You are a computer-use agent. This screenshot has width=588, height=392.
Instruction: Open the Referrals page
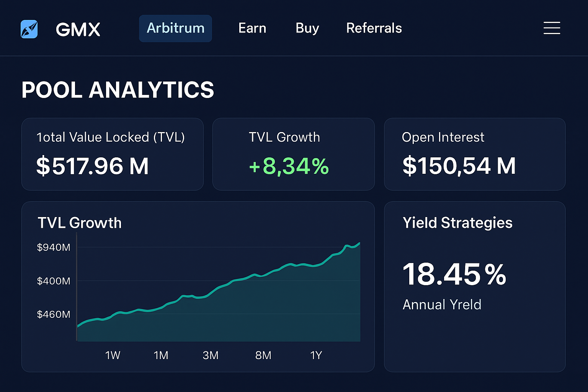click(374, 28)
